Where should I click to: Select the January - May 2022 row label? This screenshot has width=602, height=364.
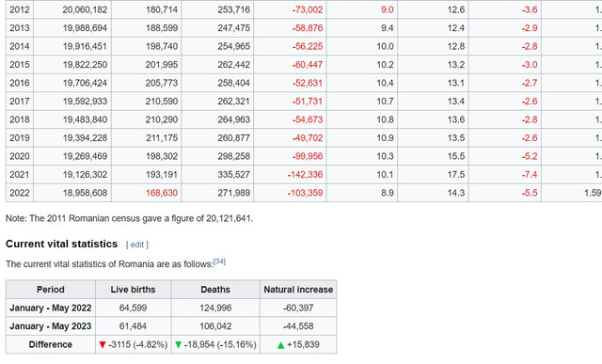[51, 308]
